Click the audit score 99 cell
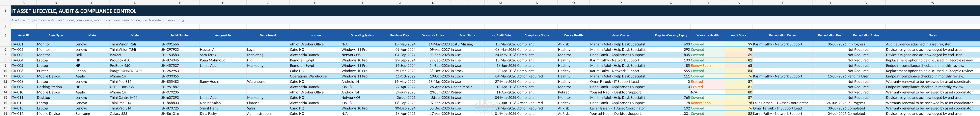 pyautogui.click(x=738, y=44)
